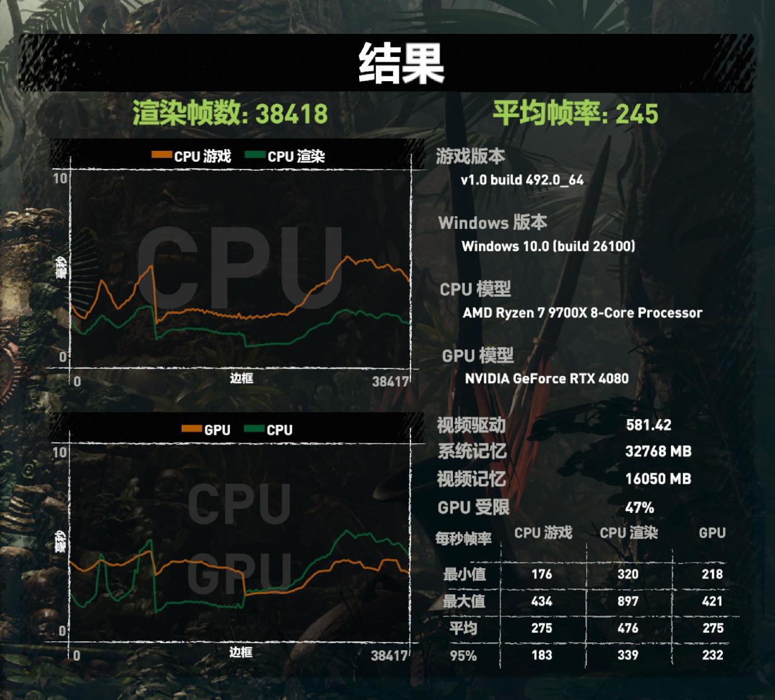The width and height of the screenshot is (775, 700).
Task: Click the CPU 模型 label
Action: click(475, 289)
